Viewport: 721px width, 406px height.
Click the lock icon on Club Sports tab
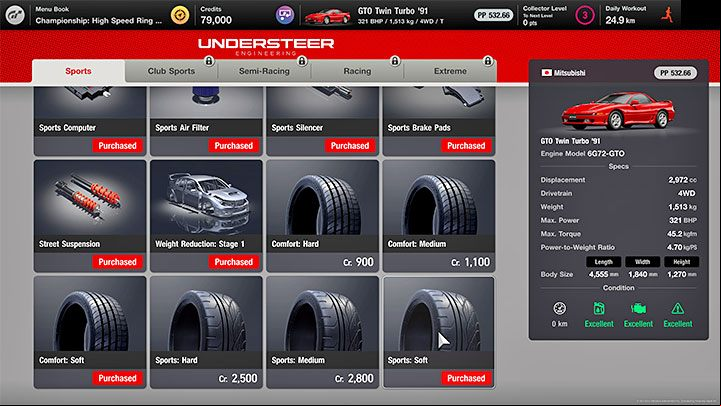pyautogui.click(x=209, y=61)
